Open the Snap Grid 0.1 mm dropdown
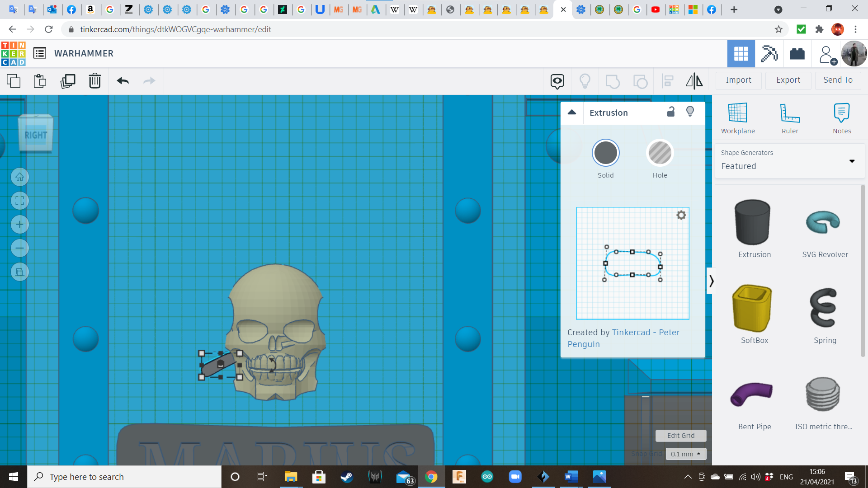Viewport: 868px width, 488px height. 685,454
